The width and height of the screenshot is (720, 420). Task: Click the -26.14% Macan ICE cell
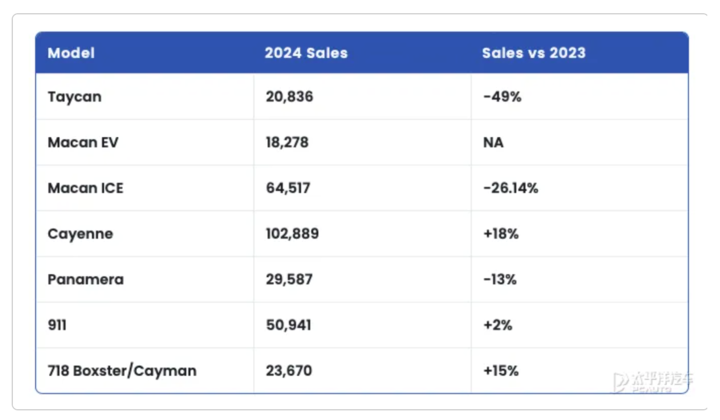pos(510,188)
